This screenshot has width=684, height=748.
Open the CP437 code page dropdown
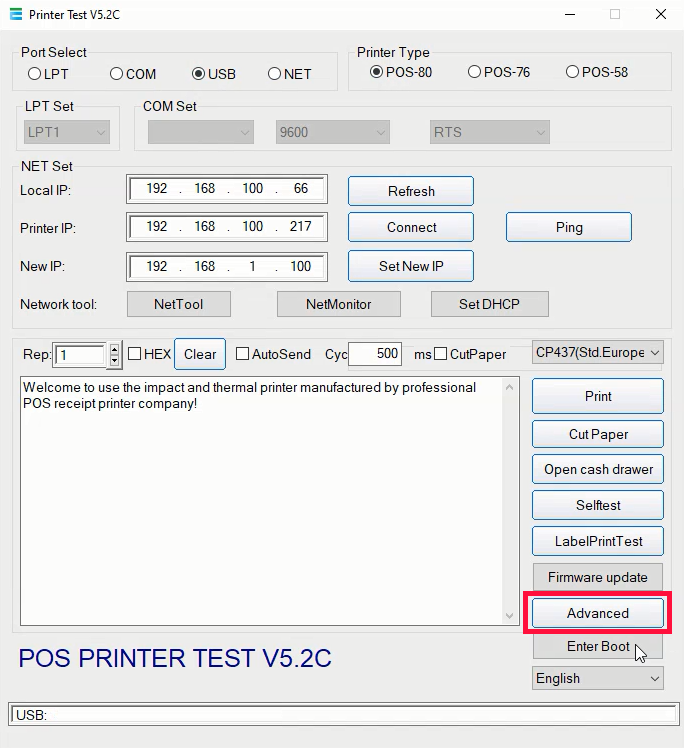598,353
